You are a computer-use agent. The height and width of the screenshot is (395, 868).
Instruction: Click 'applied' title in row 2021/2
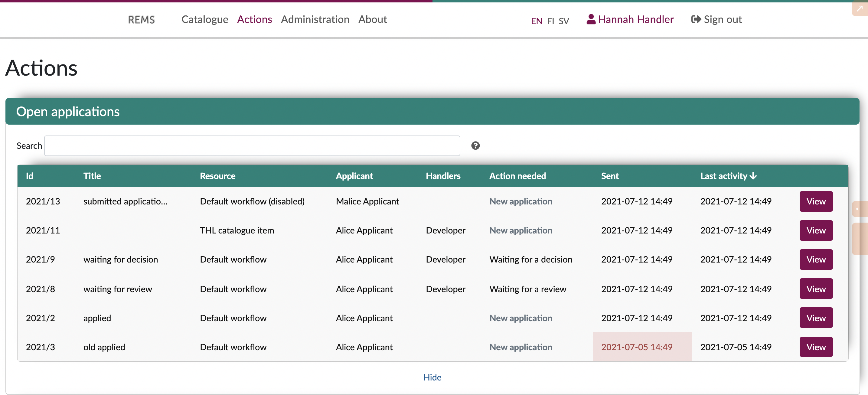(97, 318)
